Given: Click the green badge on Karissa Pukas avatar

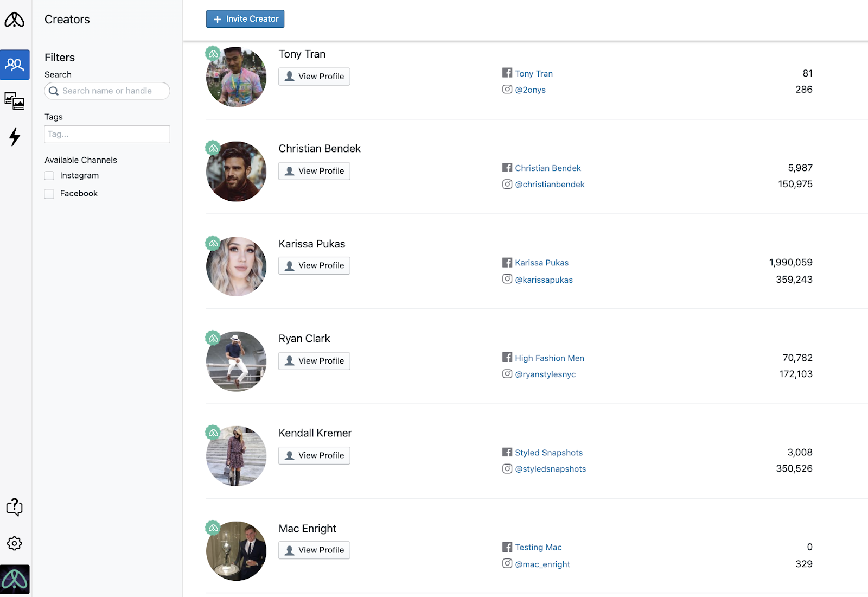Looking at the screenshot, I should tap(213, 243).
